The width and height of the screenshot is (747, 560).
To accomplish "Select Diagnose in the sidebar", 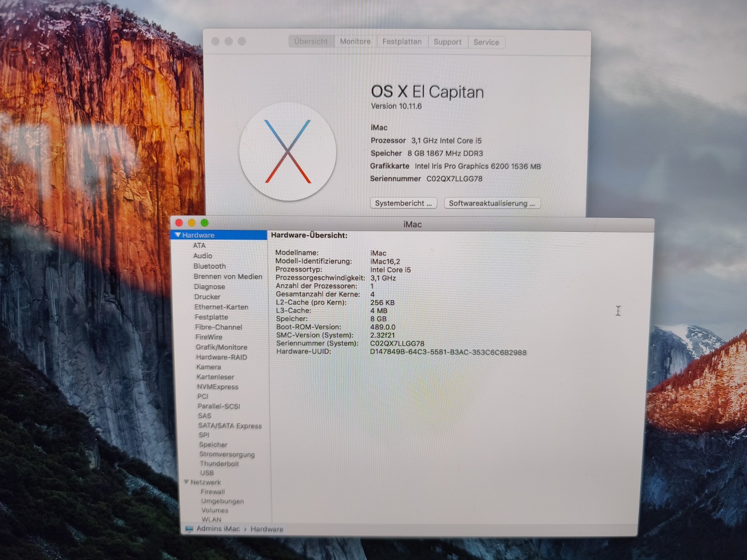I will click(x=210, y=287).
